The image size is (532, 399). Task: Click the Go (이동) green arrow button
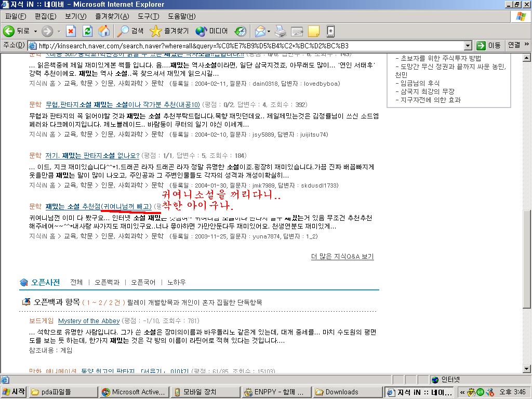point(488,46)
